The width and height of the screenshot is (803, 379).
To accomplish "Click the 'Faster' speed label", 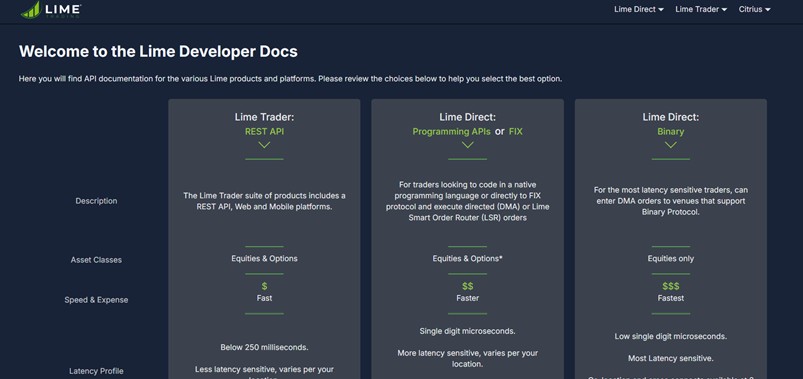I will pos(468,298).
